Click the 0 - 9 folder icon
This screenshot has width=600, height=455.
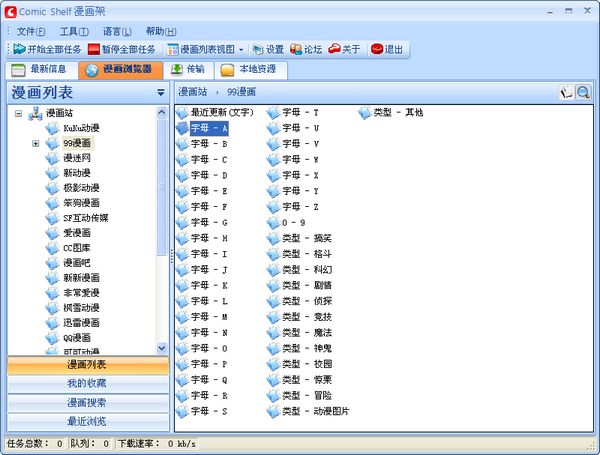coord(274,223)
